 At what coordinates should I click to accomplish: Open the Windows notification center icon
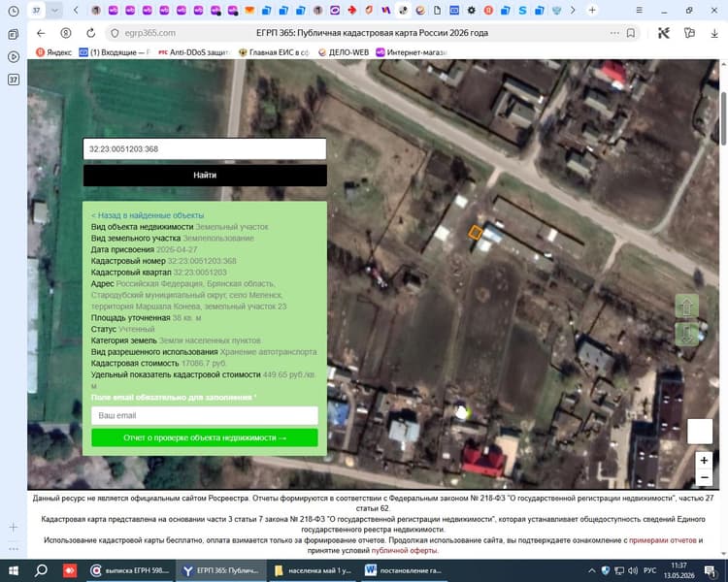coord(710,571)
